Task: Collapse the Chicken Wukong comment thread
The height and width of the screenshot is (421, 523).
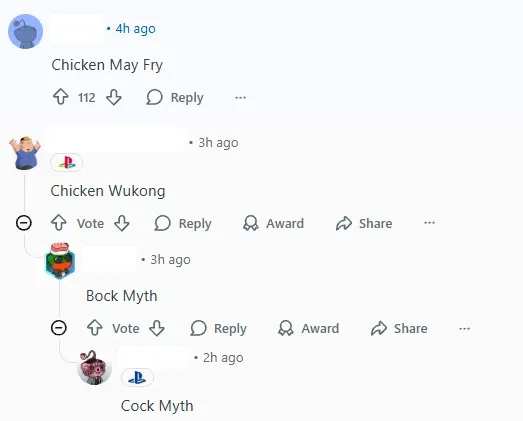Action: click(24, 223)
